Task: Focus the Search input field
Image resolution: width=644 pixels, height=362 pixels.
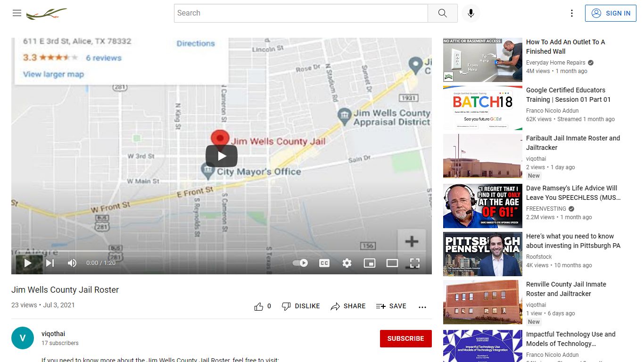Action: (301, 13)
